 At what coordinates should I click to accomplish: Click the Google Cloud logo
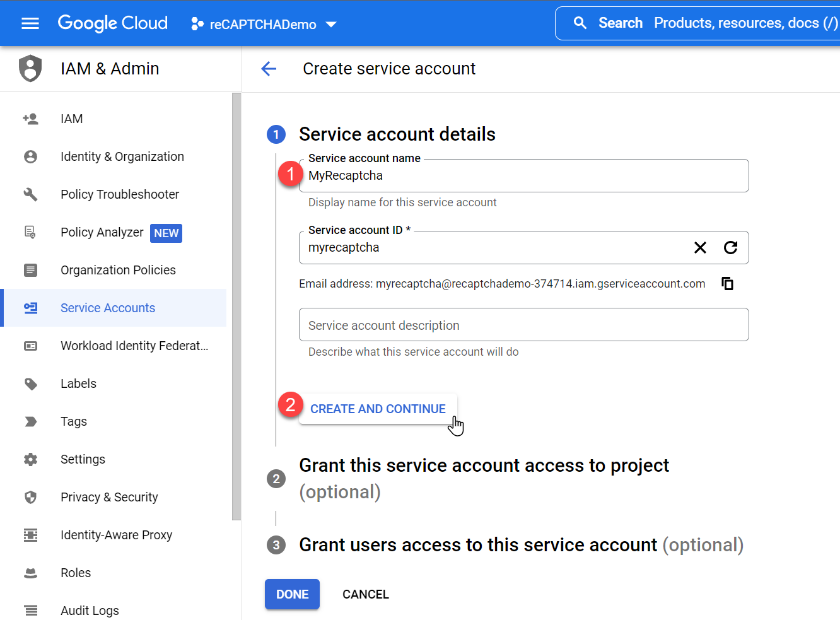click(113, 23)
